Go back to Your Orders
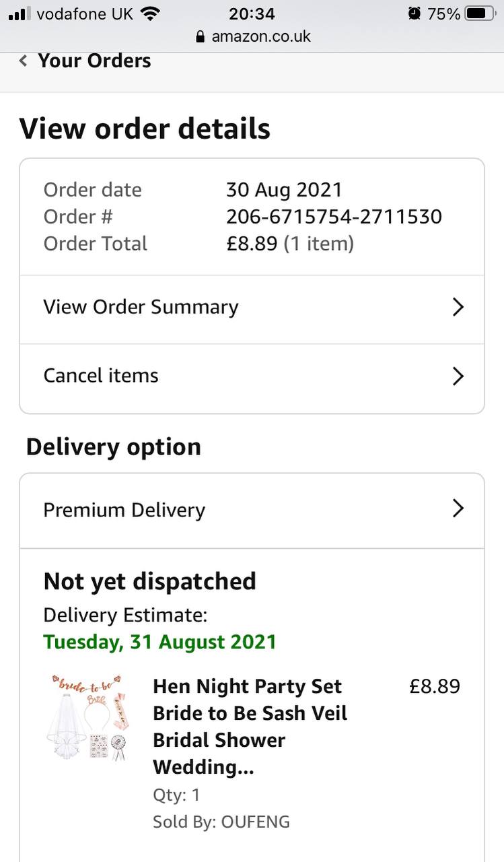This screenshot has height=862, width=504. [x=94, y=61]
